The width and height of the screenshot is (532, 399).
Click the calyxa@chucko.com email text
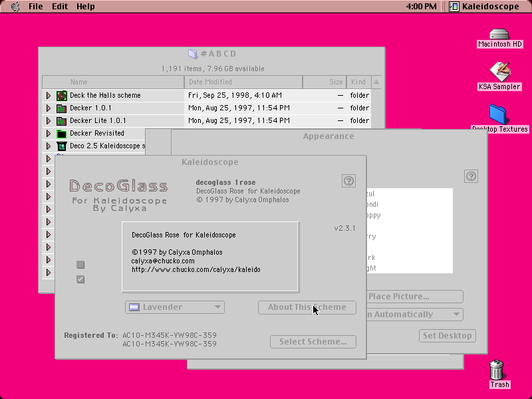pyautogui.click(x=163, y=261)
